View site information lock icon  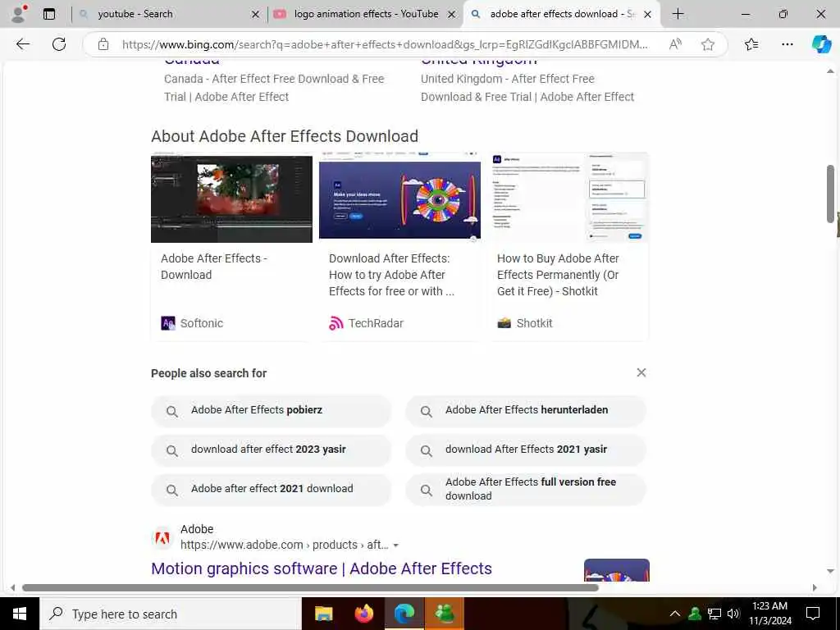pyautogui.click(x=103, y=44)
